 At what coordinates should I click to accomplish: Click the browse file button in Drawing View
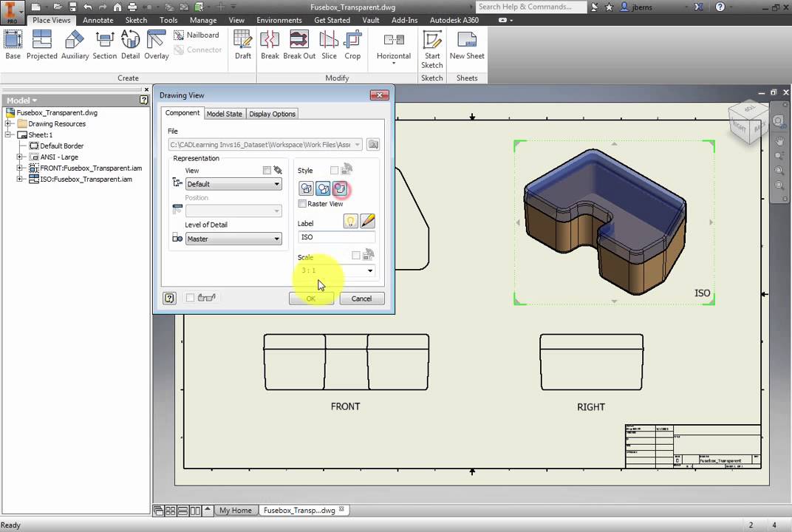[x=373, y=145]
